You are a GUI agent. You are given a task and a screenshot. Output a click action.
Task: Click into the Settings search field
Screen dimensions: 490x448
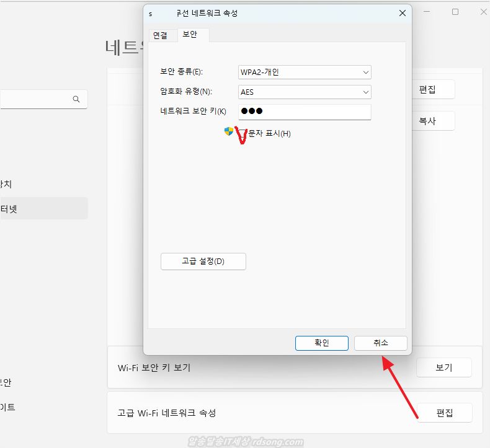(x=37, y=99)
